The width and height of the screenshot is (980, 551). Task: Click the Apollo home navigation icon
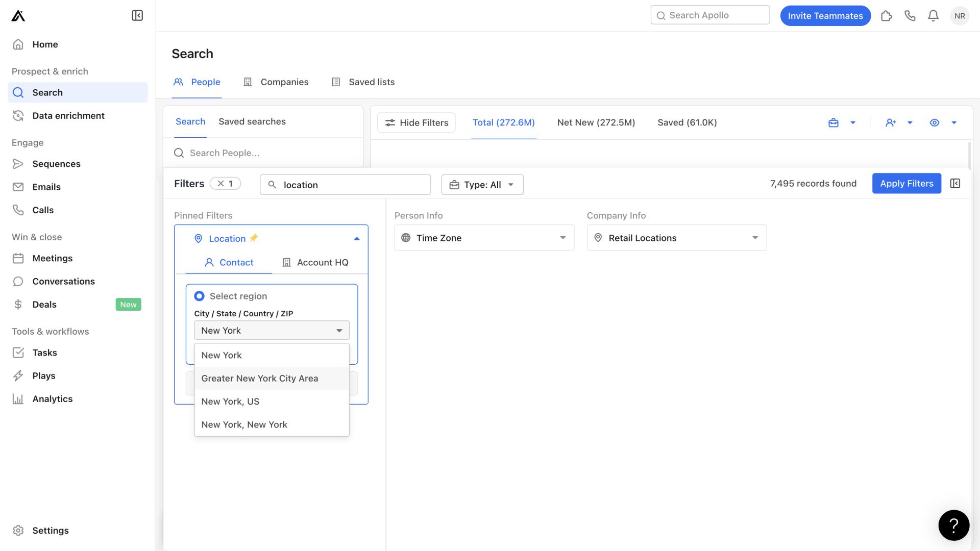tap(17, 15)
